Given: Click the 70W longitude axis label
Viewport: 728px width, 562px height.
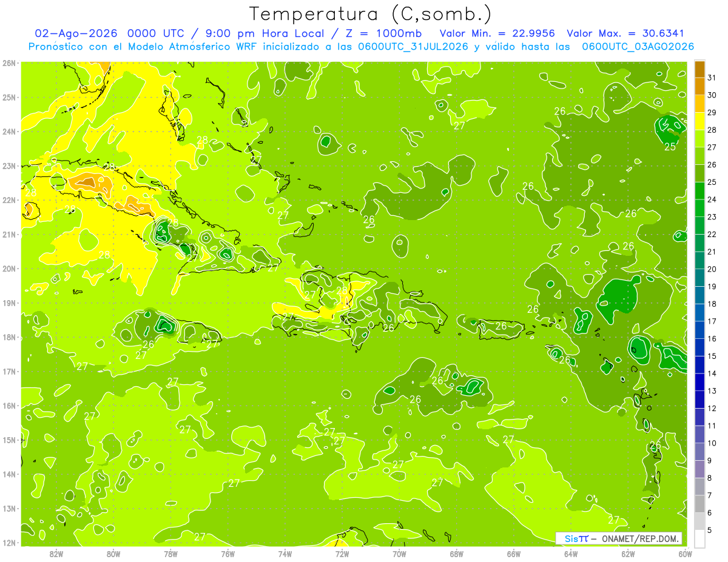Looking at the screenshot, I should tap(399, 553).
